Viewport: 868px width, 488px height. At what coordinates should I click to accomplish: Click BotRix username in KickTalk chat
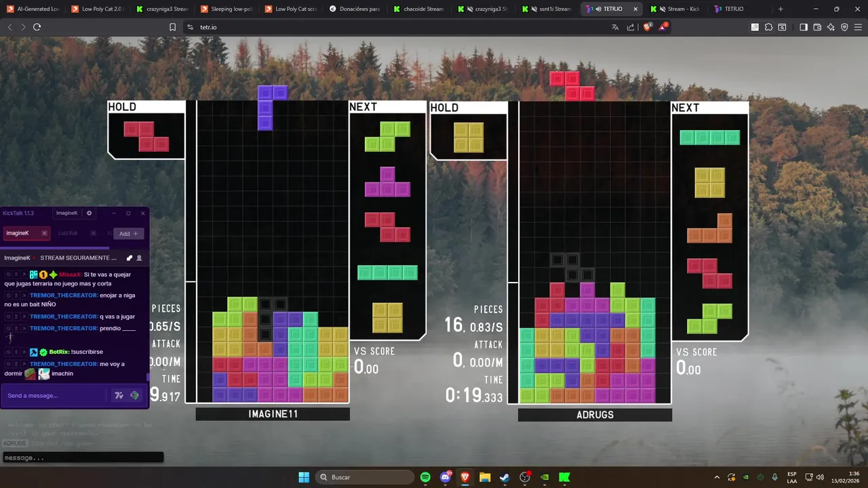pyautogui.click(x=59, y=352)
